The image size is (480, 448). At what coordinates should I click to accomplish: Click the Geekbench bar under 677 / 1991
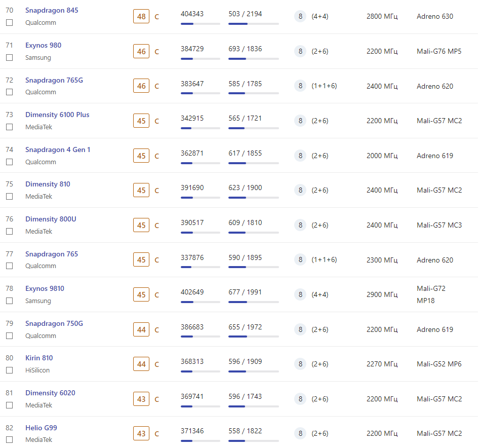(253, 302)
